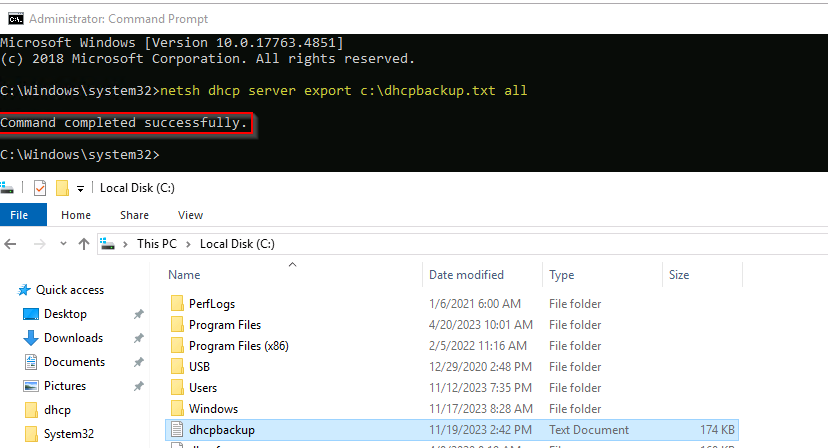Viewport: 828px width, 448px height.
Task: Select the Users folder
Action: pos(203,388)
